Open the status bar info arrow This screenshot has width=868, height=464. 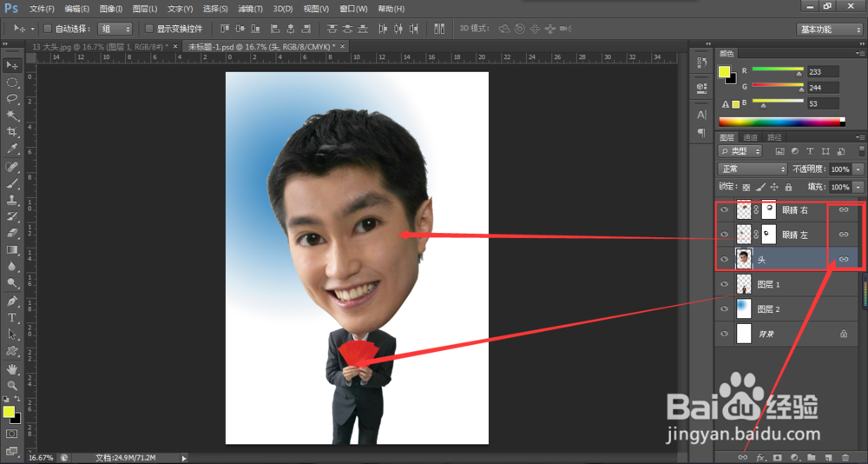(x=184, y=458)
